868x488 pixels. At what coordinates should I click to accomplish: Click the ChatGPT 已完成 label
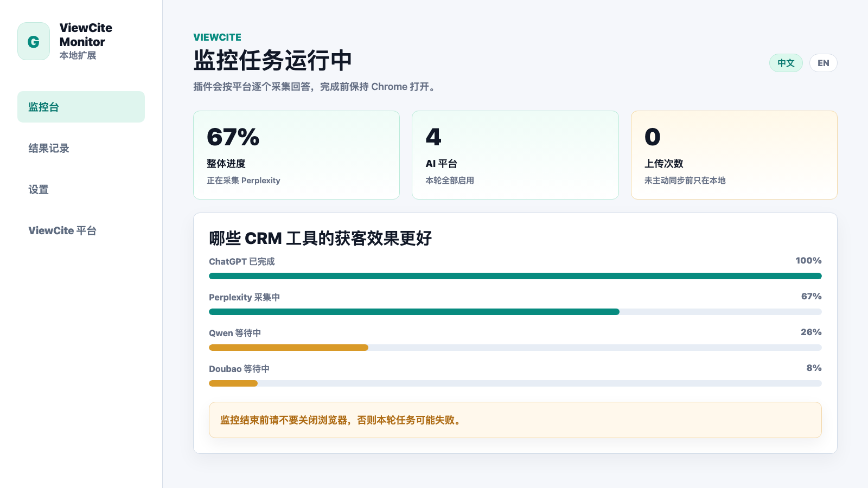click(242, 261)
